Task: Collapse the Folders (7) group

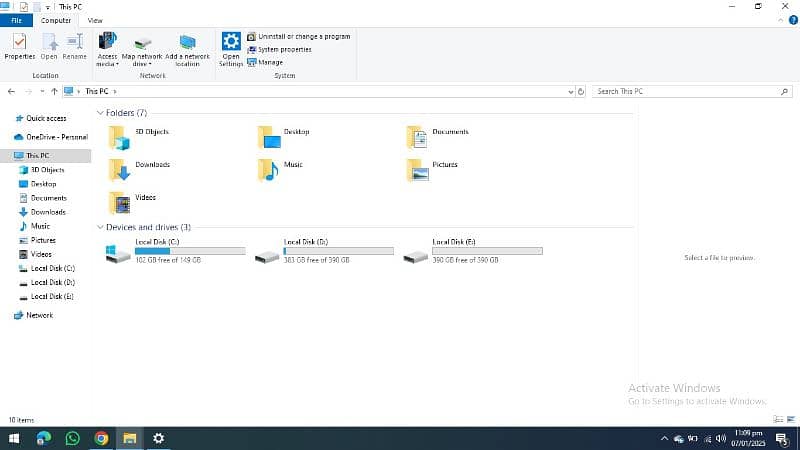Action: (100, 113)
